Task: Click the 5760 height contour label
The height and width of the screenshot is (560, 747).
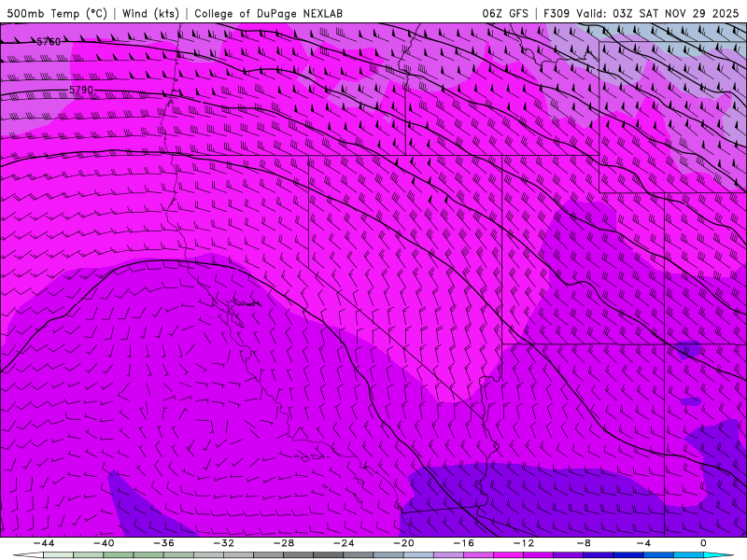Action: [49, 42]
